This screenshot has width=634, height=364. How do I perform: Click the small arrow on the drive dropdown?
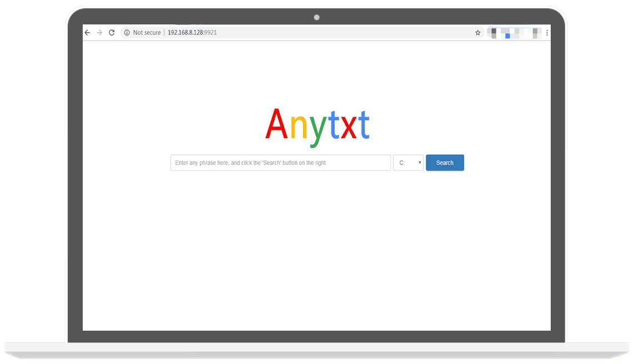pos(420,163)
